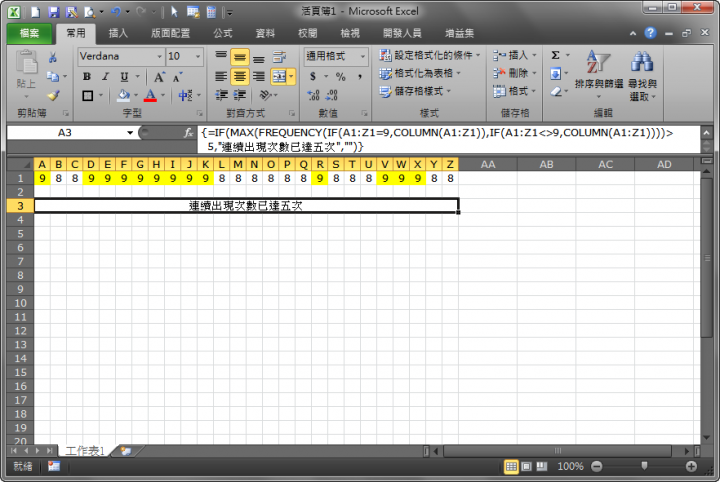Switch to the 公式 ribbon tab
The image size is (720, 482).
coord(223,34)
